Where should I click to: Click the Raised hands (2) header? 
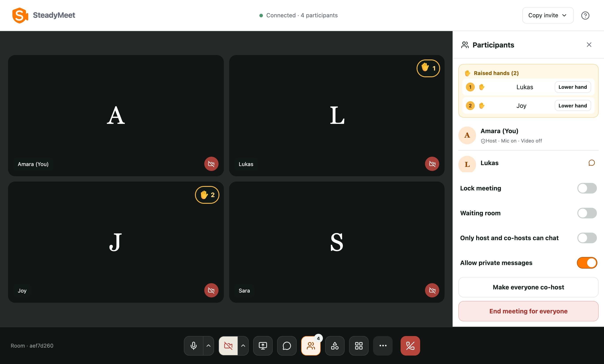tap(492, 73)
